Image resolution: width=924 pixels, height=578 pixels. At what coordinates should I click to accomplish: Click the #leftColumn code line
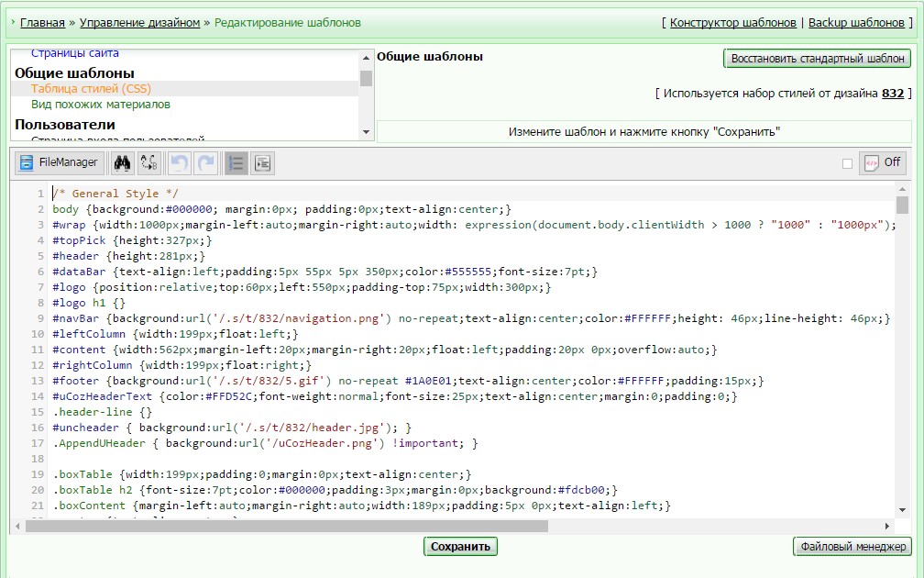(x=176, y=334)
